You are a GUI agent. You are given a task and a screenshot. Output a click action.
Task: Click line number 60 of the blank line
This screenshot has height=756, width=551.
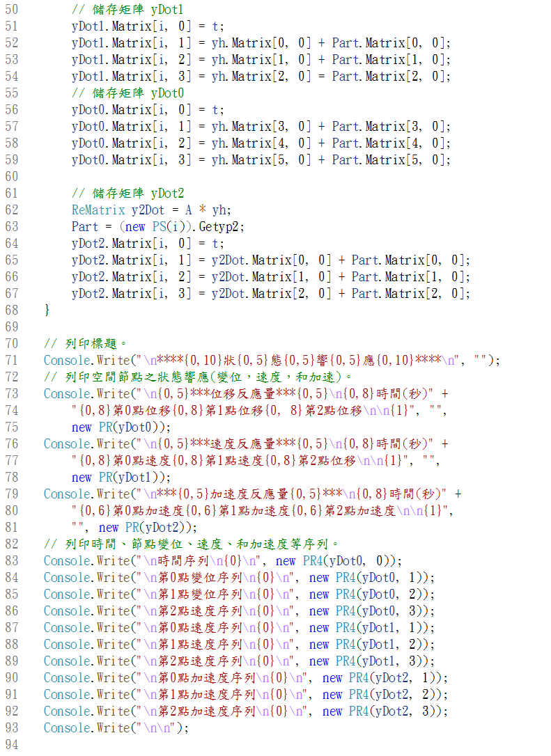[12, 176]
